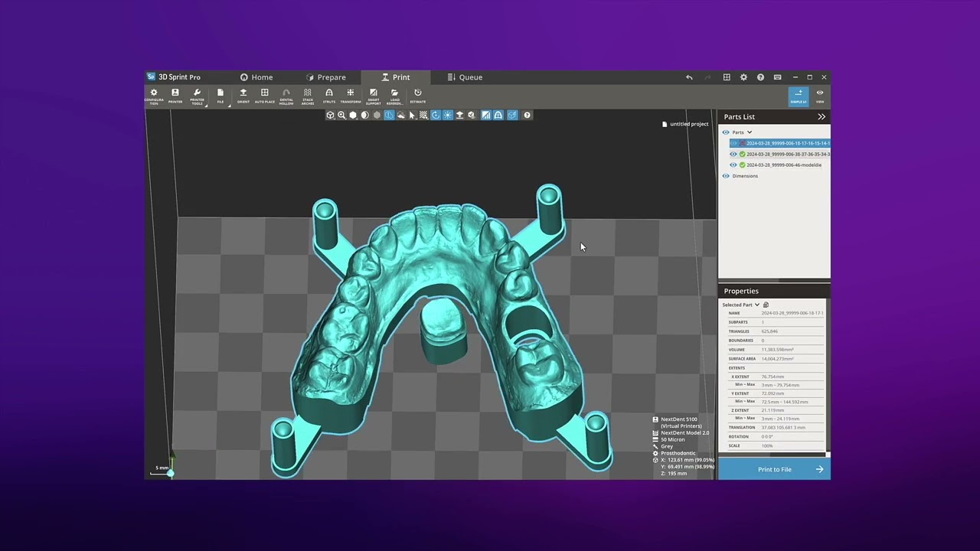Click the undo arrow in title bar
This screenshot has height=551, width=980.
(689, 77)
